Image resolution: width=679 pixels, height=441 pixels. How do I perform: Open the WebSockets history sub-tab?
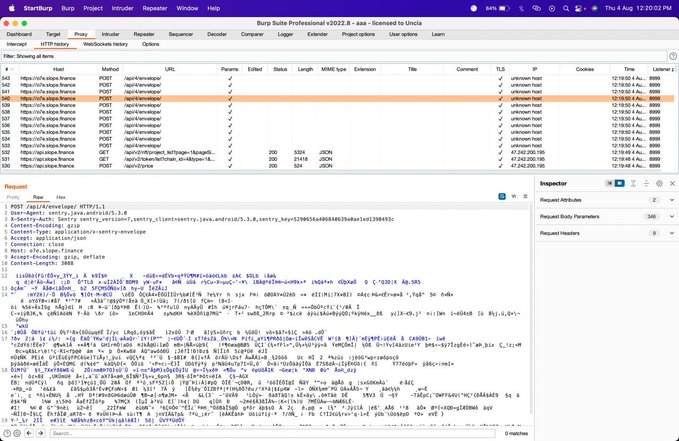coord(105,44)
